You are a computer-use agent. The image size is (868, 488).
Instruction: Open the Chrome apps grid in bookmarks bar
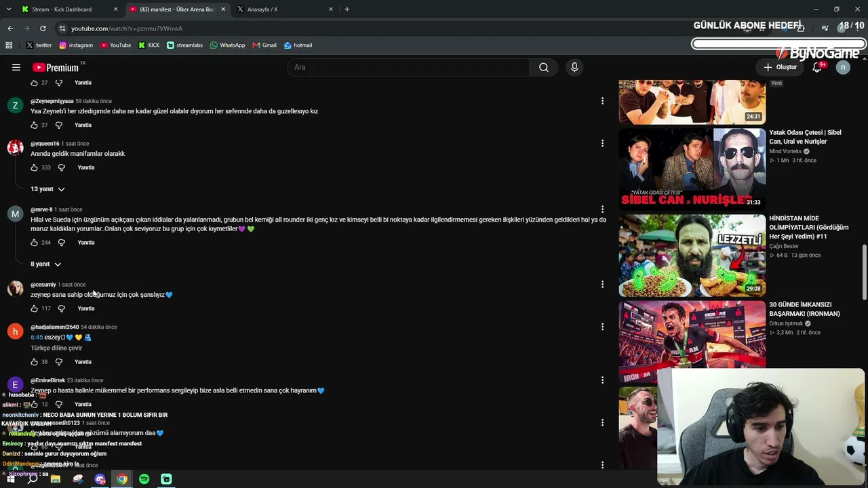9,45
